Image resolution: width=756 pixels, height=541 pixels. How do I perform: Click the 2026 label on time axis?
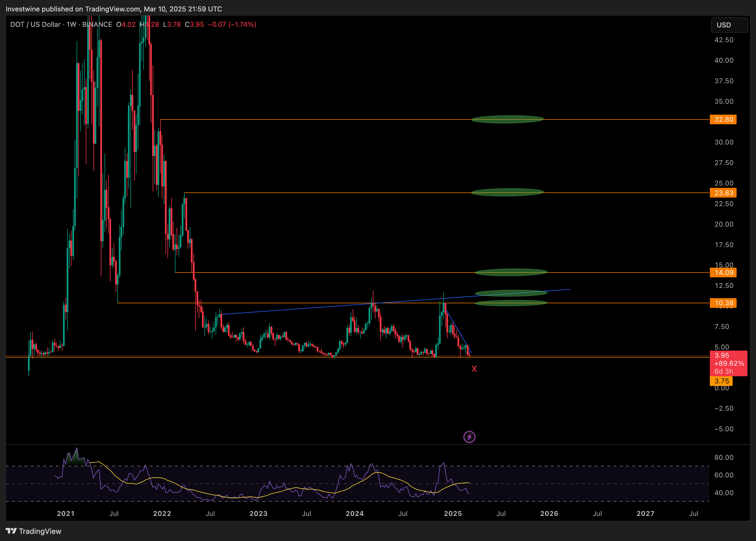click(x=549, y=513)
